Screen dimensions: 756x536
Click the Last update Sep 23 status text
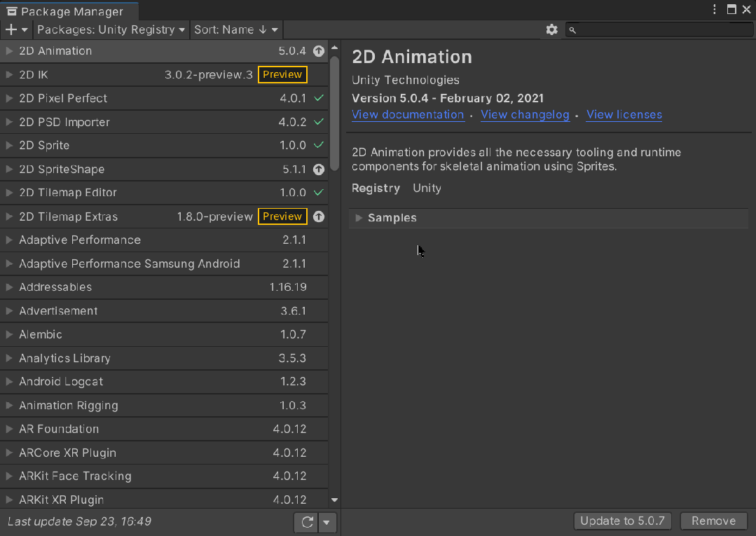click(x=80, y=521)
